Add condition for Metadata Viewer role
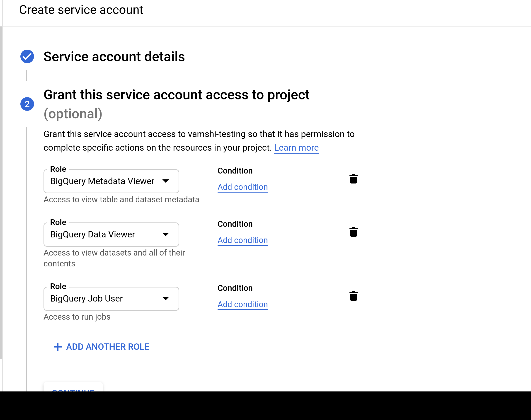Image resolution: width=531 pixels, height=420 pixels. tap(242, 187)
